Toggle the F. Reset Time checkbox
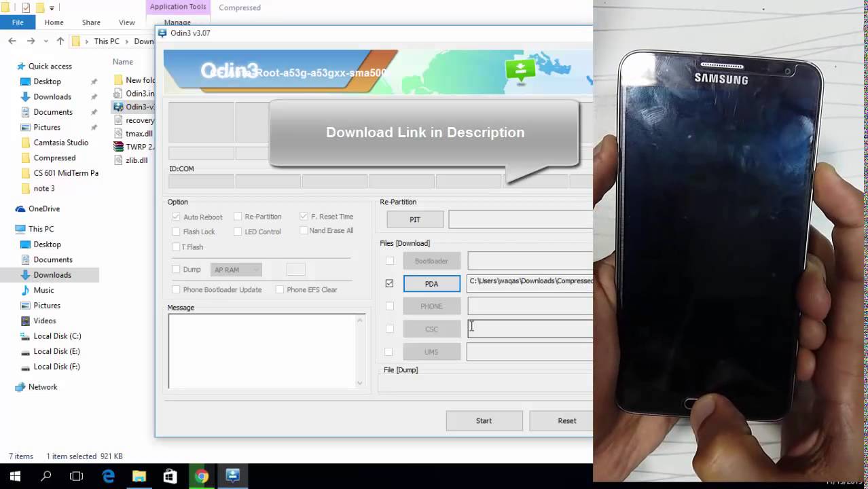This screenshot has height=489, width=868. click(304, 216)
